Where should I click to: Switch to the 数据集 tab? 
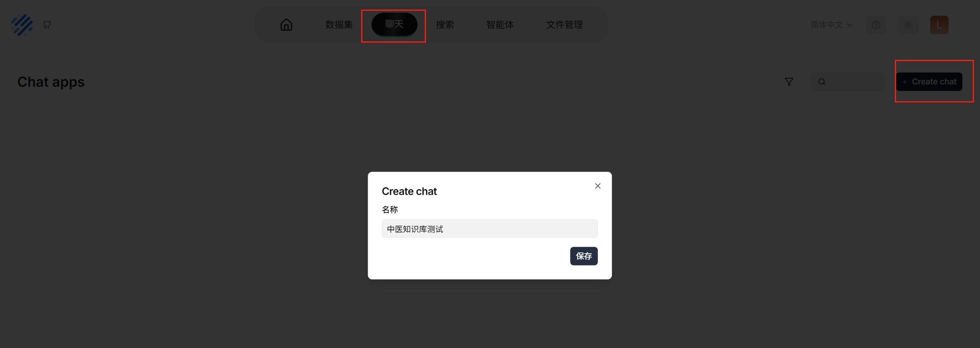[339, 25]
